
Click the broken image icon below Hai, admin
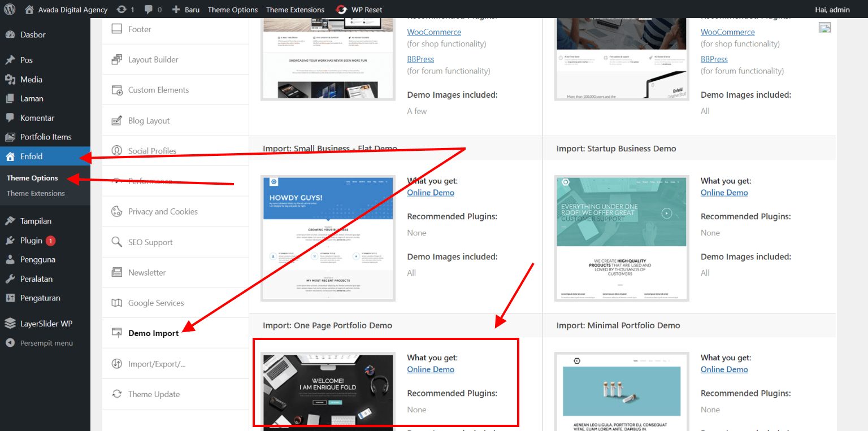click(825, 27)
